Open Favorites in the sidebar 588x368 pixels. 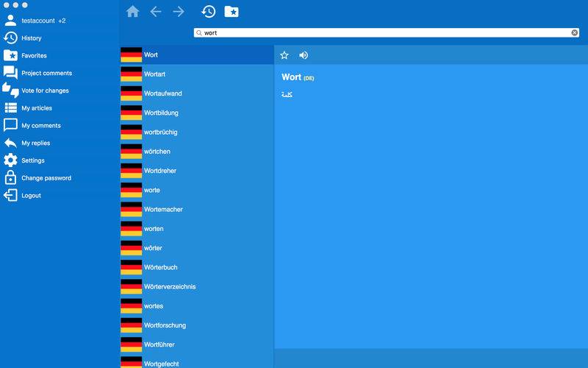coord(34,56)
